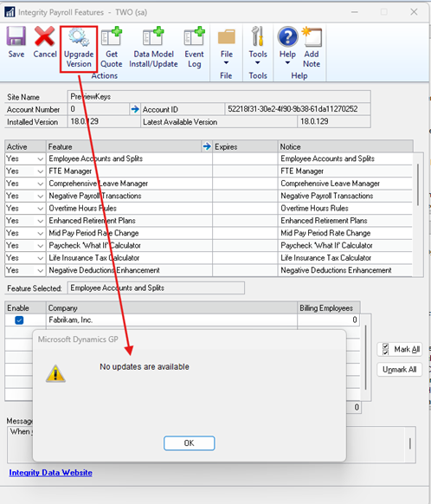Open Active dropdown for FTE Manager
This screenshot has width=431, height=504.
click(x=40, y=171)
